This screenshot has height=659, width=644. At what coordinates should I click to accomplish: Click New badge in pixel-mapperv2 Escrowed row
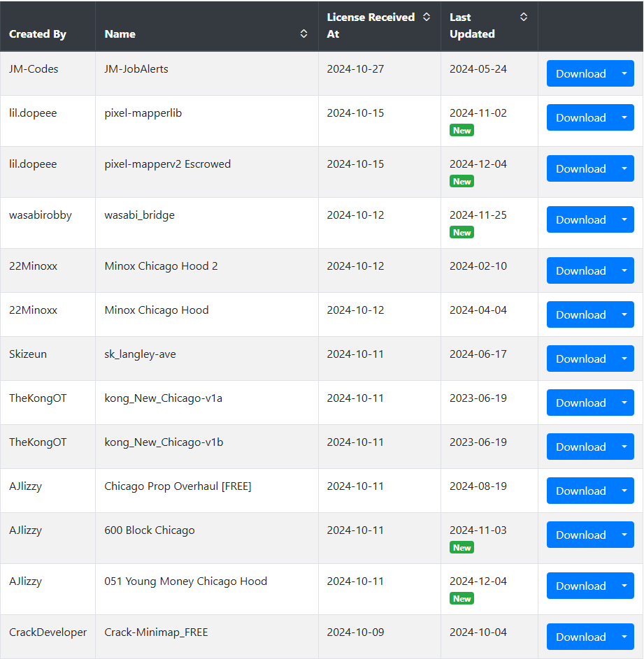coord(462,181)
